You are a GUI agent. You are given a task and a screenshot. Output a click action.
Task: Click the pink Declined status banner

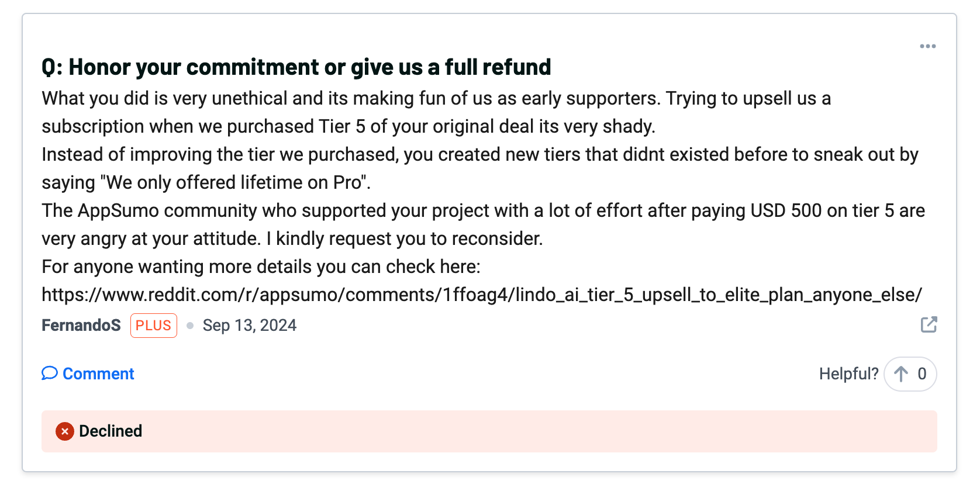(489, 431)
